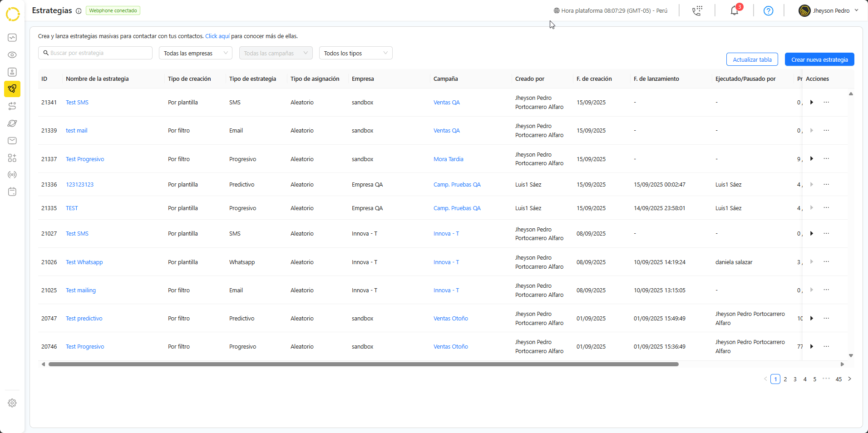This screenshot has height=433, width=868.
Task: Open the notifications bell icon
Action: point(734,10)
